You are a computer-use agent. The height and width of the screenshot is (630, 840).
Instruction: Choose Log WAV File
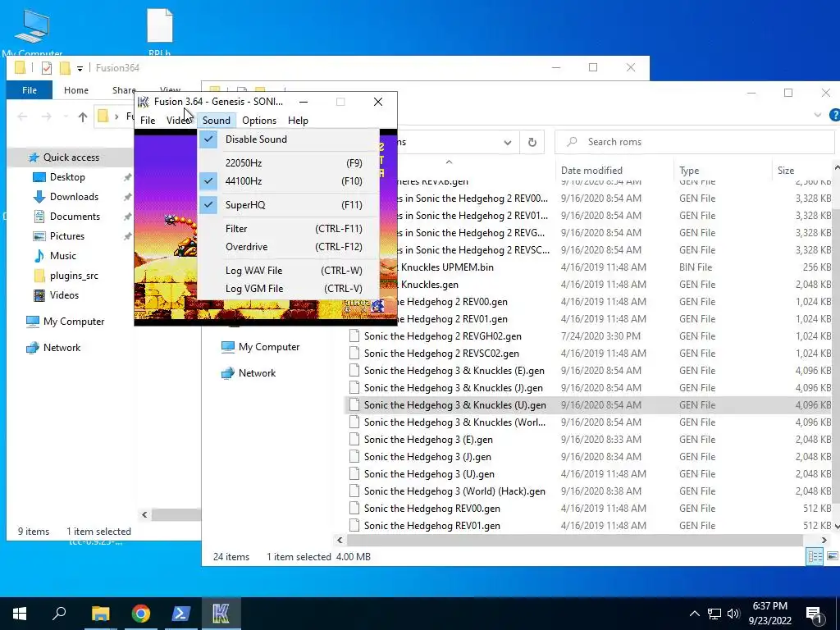click(288, 271)
